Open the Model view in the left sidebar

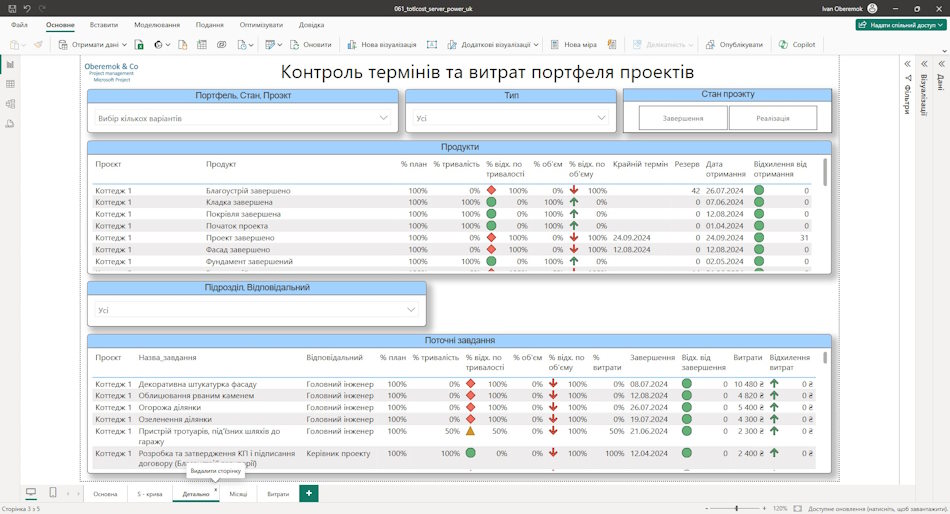click(10, 104)
